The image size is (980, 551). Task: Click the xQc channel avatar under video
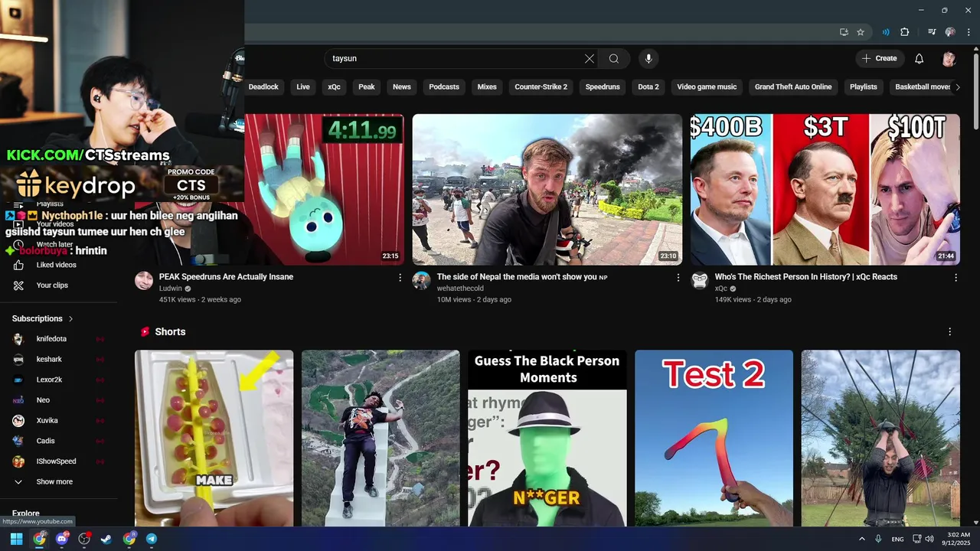coord(700,280)
